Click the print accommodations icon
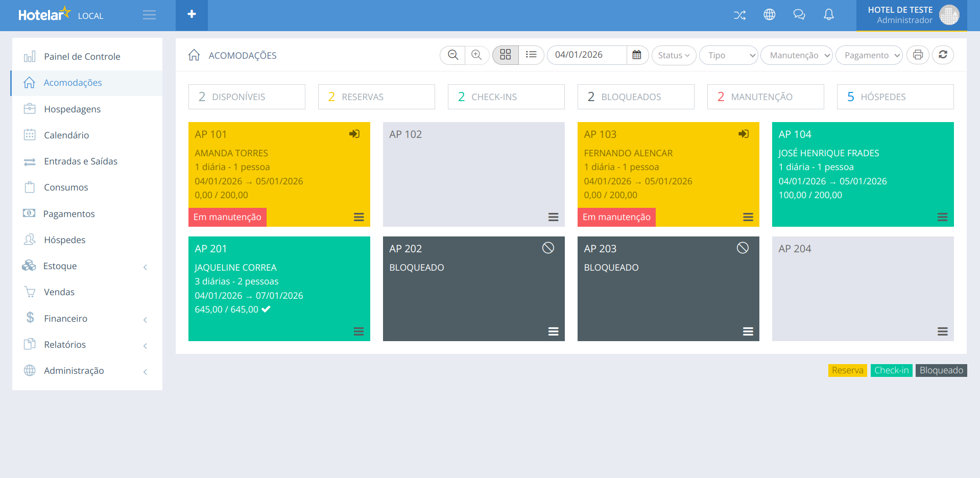Screen dimensions: 980x478 918,55
